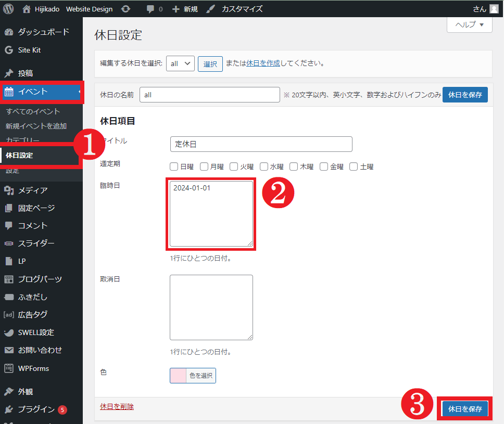Open the SWELL設定 sidebar icon
The image size is (504, 424).
8,332
